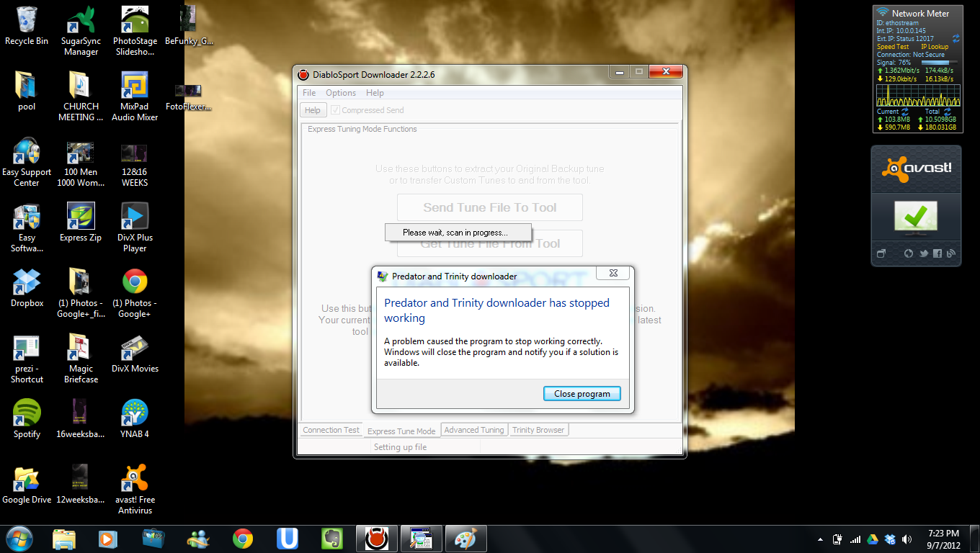
Task: Click the volume icon in system tray
Action: [x=906, y=539]
